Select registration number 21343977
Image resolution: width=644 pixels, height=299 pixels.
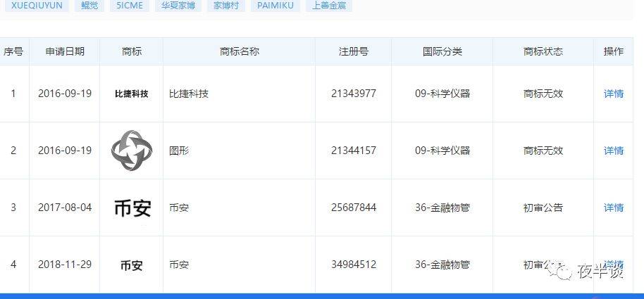[x=353, y=94]
